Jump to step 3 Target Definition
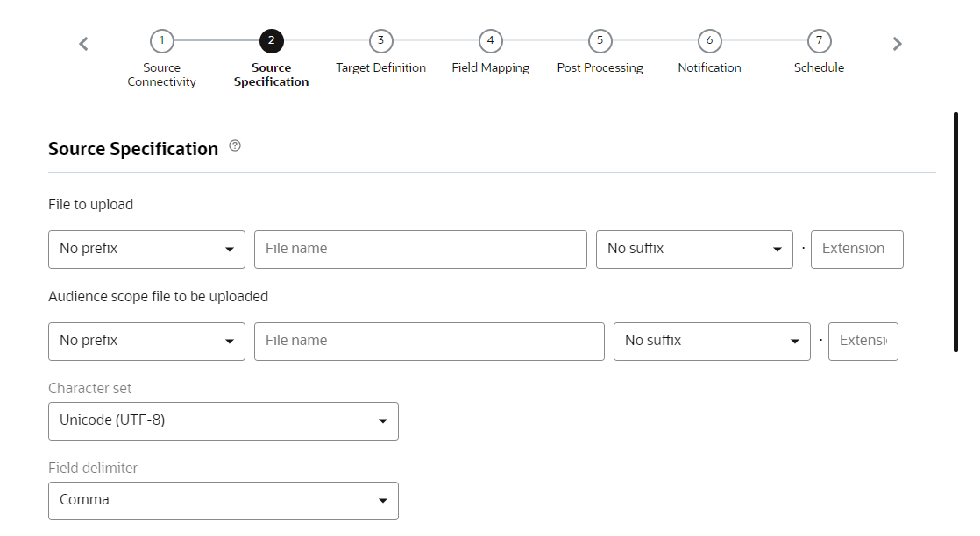 pyautogui.click(x=380, y=41)
